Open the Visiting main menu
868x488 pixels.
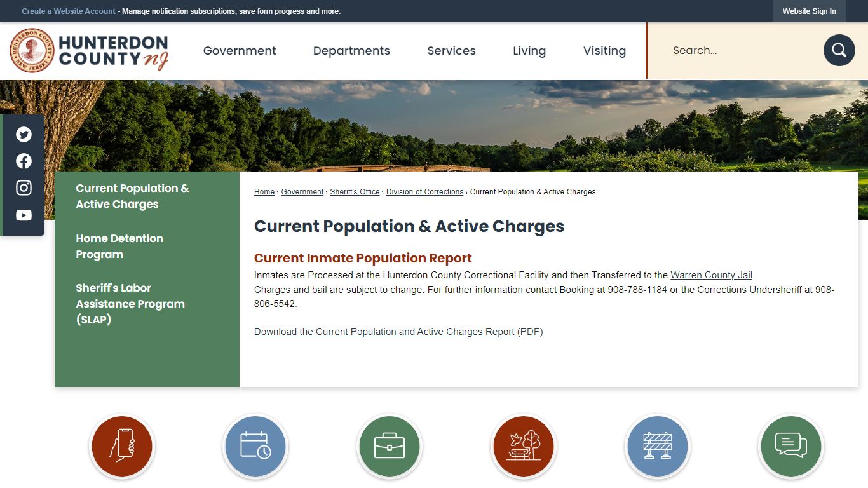[604, 51]
